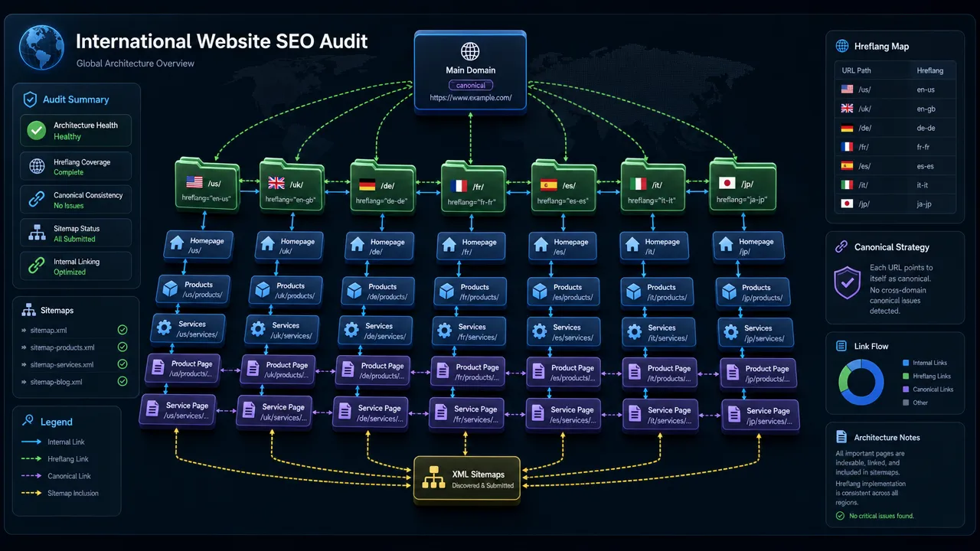This screenshot has height=551, width=980.
Task: Click the Internal Linking chain icon
Action: pos(37,266)
